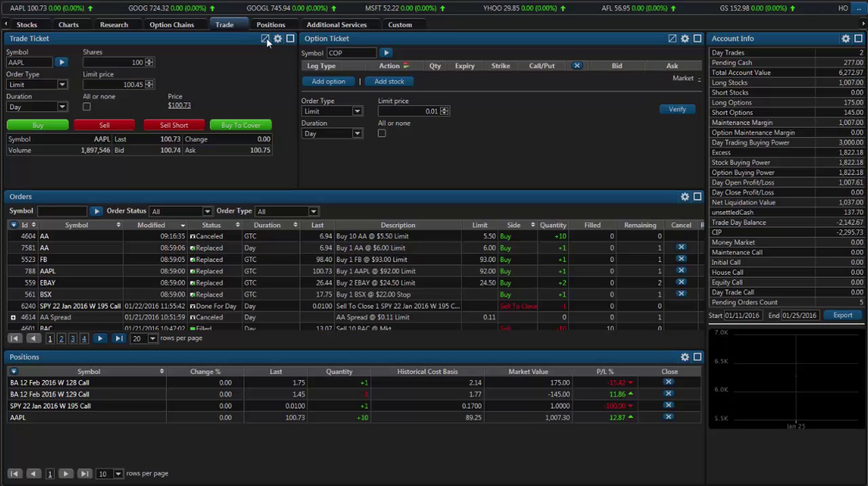The height and width of the screenshot is (486, 868).
Task: Open Orders panel settings gear
Action: pos(685,197)
